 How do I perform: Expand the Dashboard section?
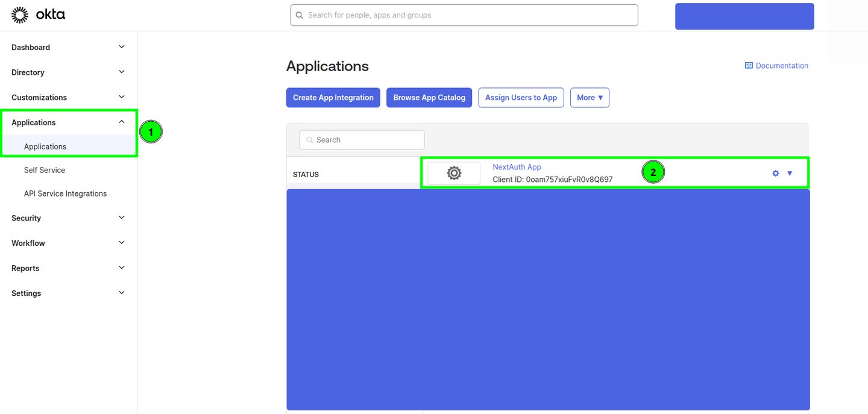point(121,46)
